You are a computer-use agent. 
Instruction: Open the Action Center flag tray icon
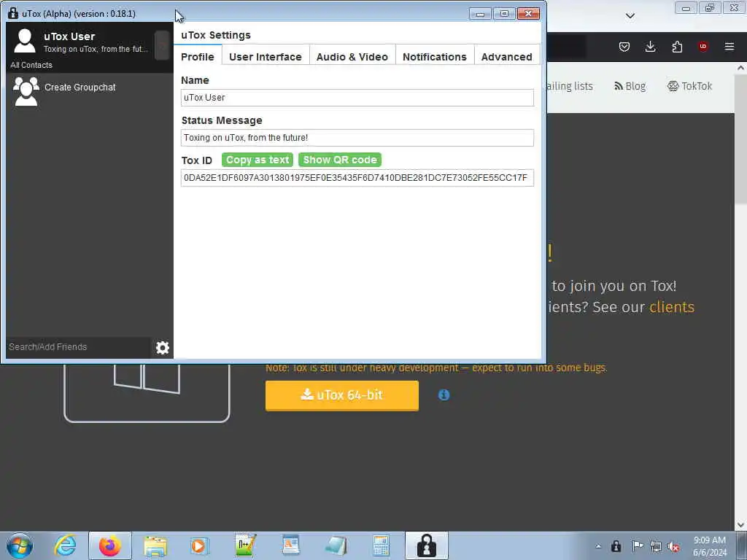point(637,546)
